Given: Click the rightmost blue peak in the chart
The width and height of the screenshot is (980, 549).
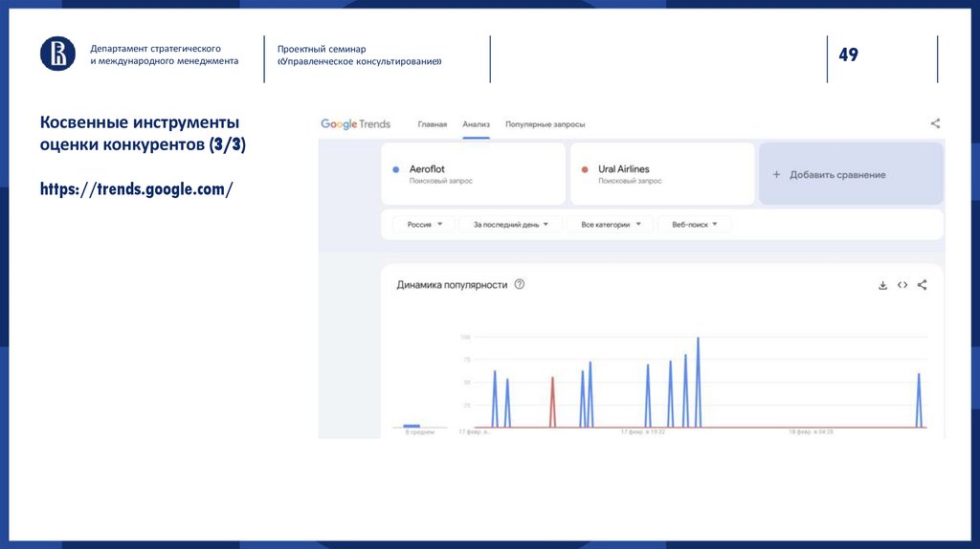Looking at the screenshot, I should (x=919, y=400).
